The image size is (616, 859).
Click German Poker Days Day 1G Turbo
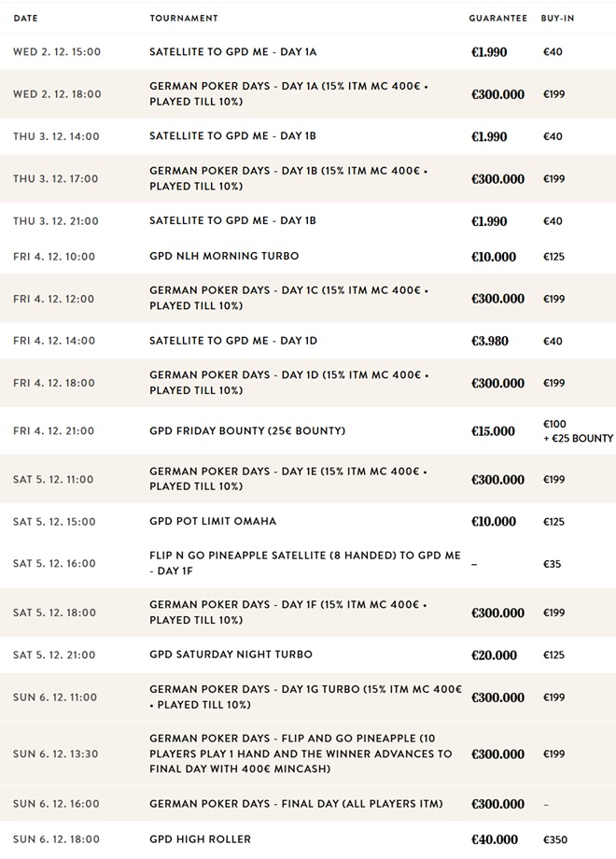305,697
